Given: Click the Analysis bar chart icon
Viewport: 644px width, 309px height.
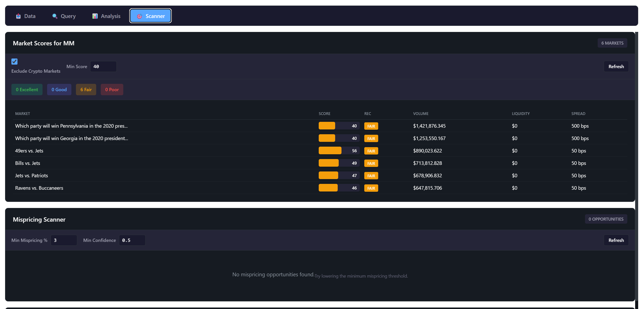Looking at the screenshot, I should click(95, 16).
